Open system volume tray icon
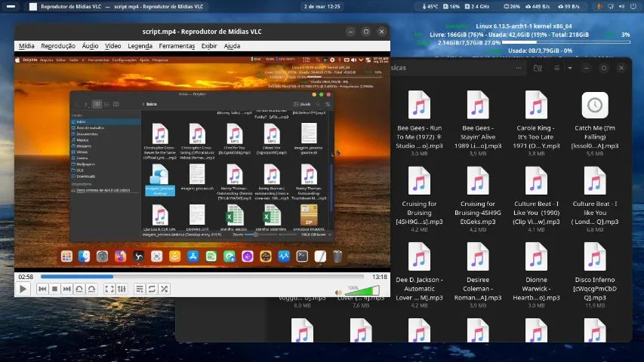 click(x=622, y=7)
